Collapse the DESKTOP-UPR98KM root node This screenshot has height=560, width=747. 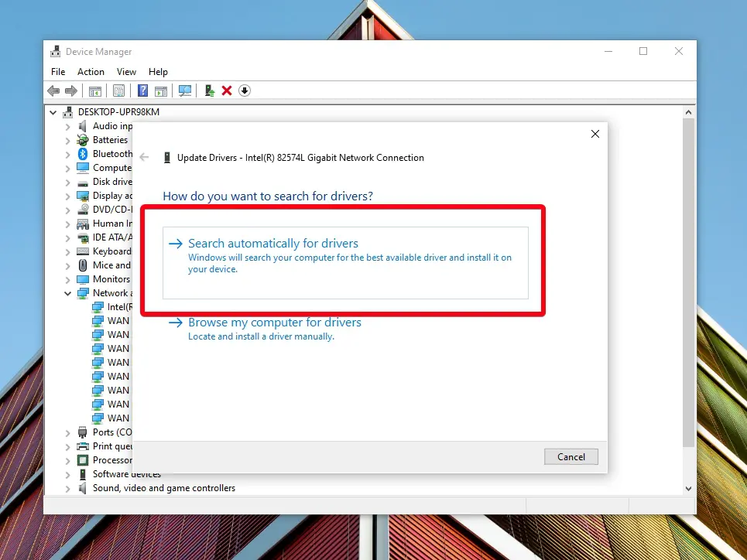(53, 113)
